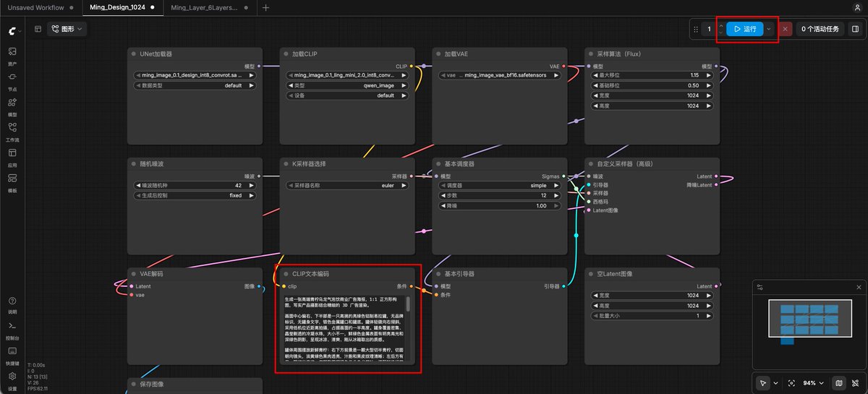Open the 采样器名称 euler combo

[347, 185]
